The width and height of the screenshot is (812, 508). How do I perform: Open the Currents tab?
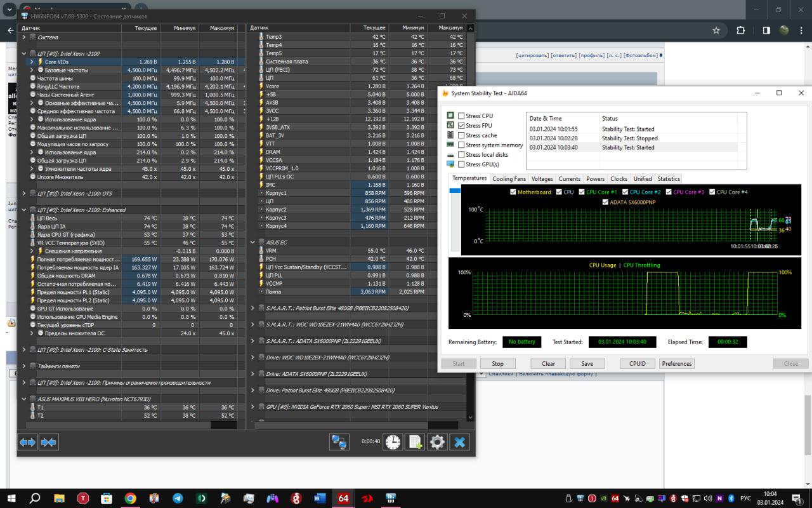tap(570, 179)
